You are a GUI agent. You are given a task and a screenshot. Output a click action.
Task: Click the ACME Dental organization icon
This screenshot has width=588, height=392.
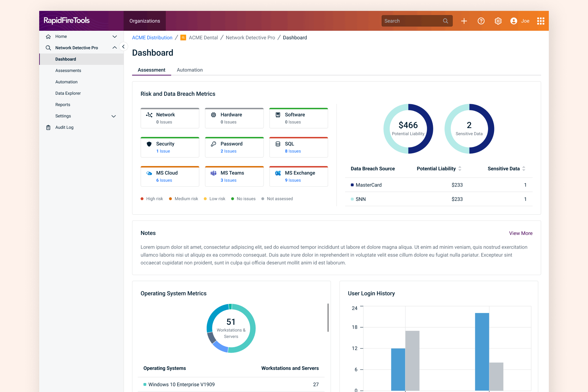pyautogui.click(x=183, y=38)
